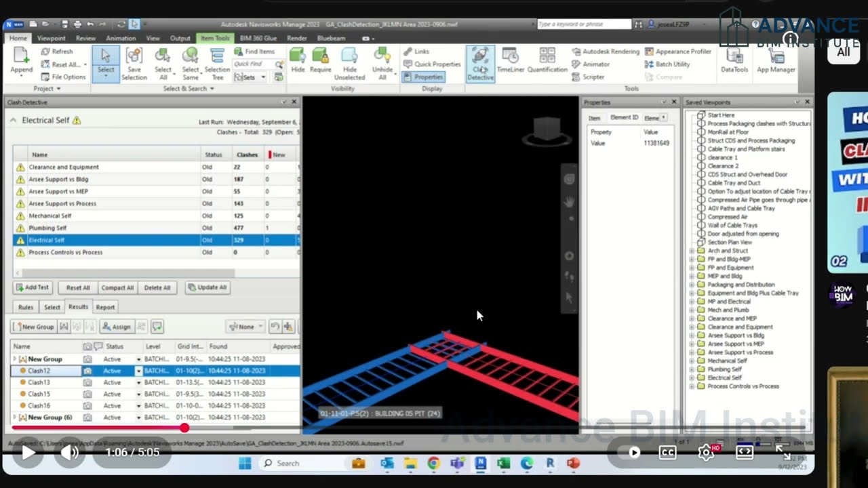This screenshot has height=488, width=868.
Task: Toggle closed captions on the video
Action: [x=667, y=452]
